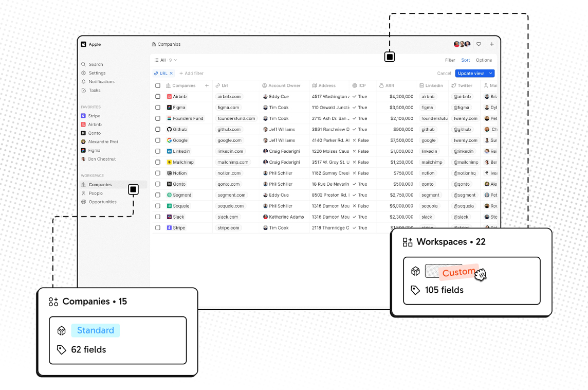
Task: Open the Airbnb favorite in sidebar
Action: point(91,125)
